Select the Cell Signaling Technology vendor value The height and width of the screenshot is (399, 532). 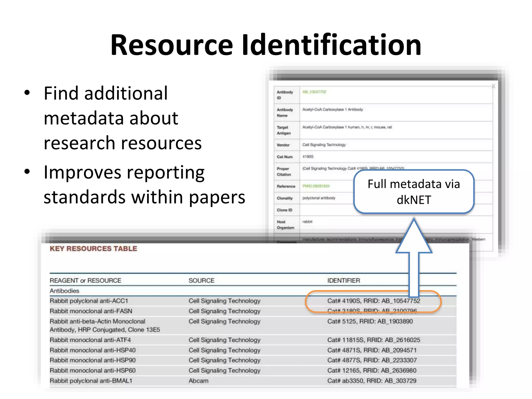[324, 145]
